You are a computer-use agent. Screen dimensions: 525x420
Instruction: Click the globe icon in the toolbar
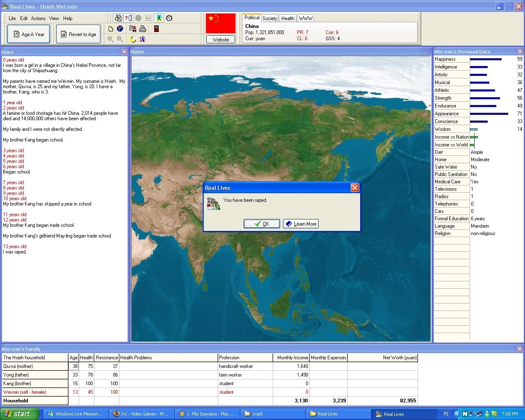[x=120, y=29]
